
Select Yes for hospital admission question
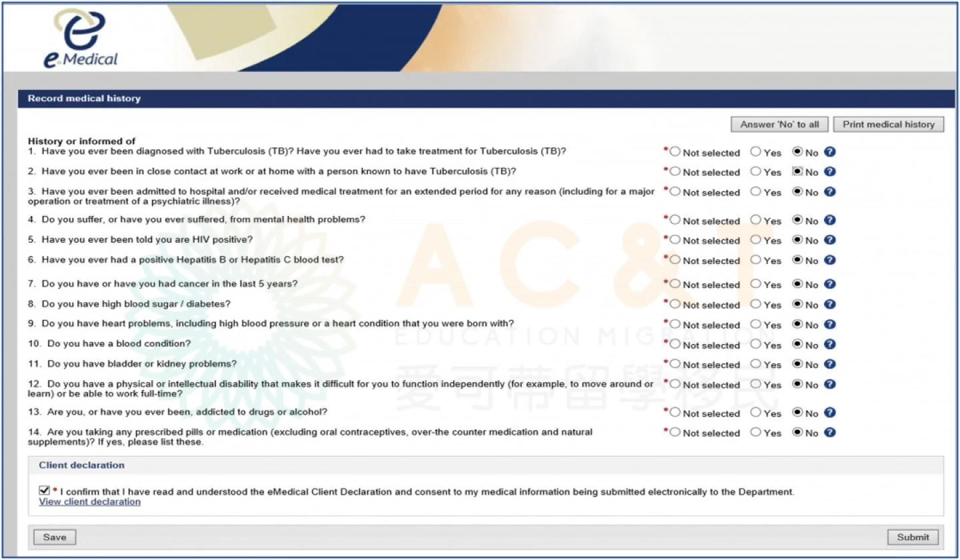coord(755,191)
